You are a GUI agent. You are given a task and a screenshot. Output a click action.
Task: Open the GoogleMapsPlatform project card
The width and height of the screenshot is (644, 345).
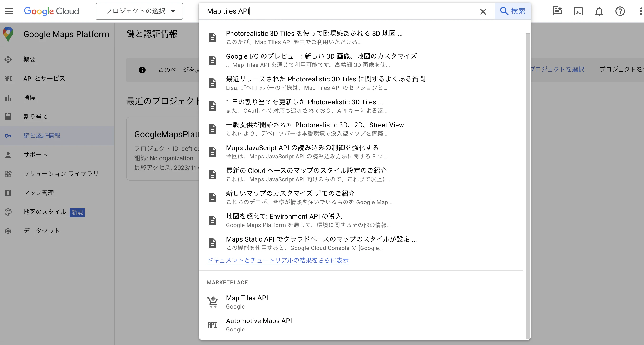tap(163, 149)
